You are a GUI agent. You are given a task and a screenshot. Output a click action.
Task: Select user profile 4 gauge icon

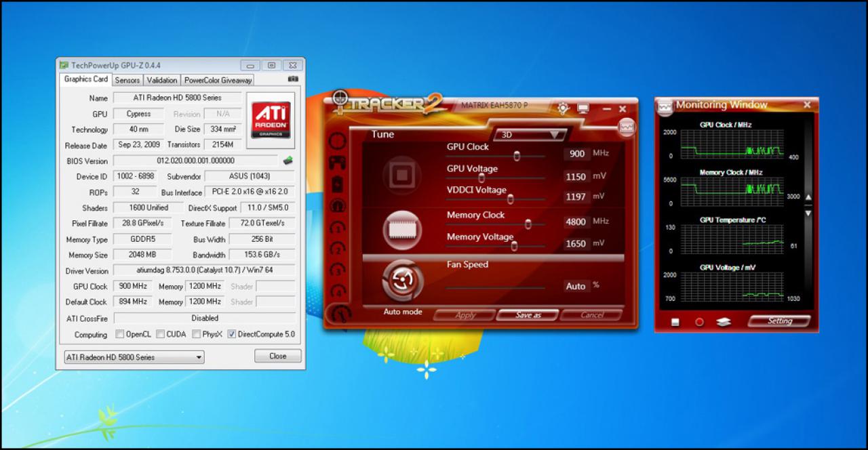tap(337, 291)
